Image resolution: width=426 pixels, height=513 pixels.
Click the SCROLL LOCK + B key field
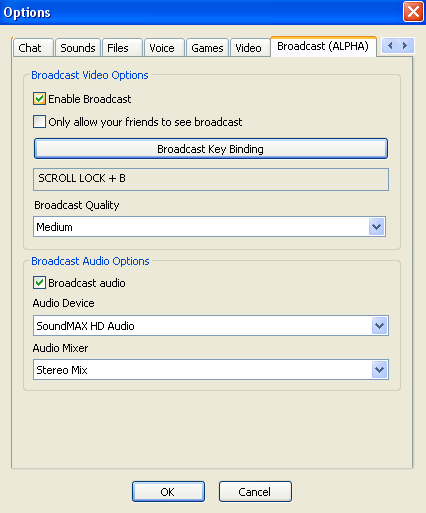211,180
